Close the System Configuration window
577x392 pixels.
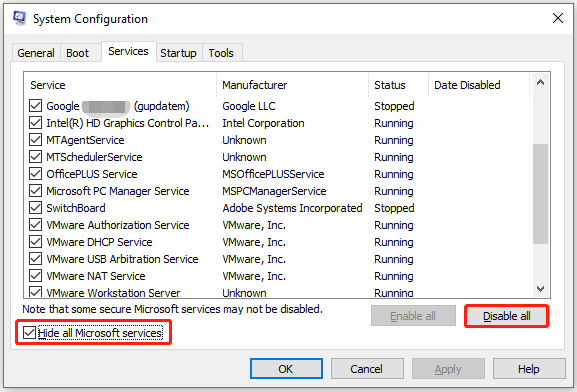pyautogui.click(x=557, y=18)
